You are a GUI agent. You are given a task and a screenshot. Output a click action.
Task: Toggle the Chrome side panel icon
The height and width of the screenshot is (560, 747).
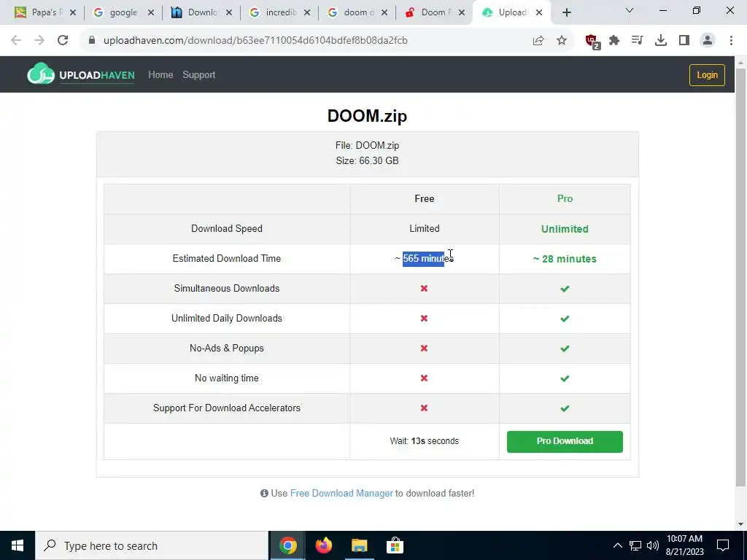pos(684,41)
